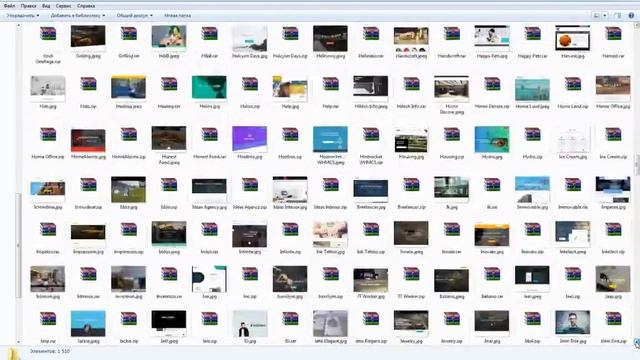Expand Добавить в библиотеку dropdown

[x=78, y=16]
